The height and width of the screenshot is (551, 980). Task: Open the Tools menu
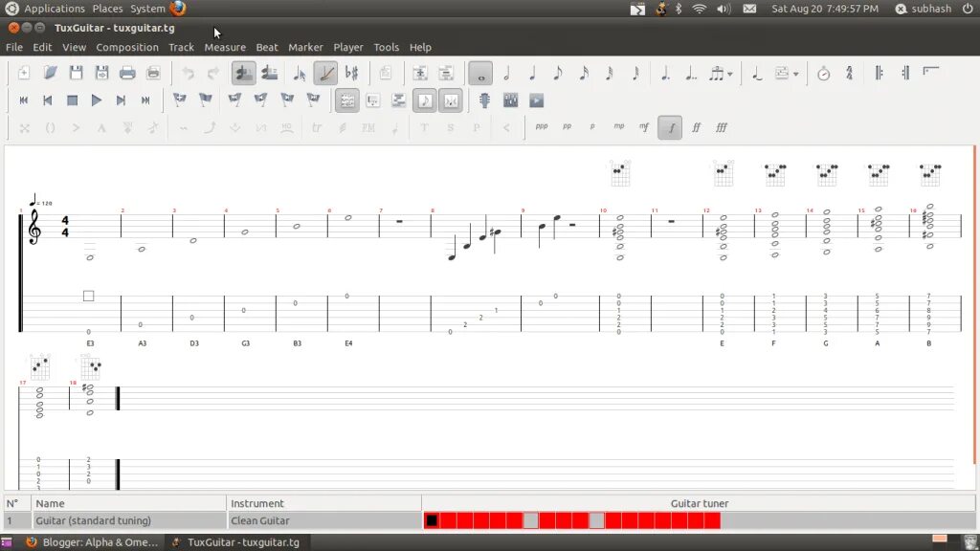387,48
